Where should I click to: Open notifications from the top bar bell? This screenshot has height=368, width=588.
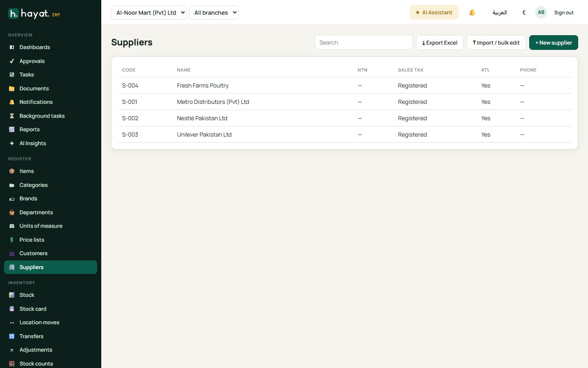coord(472,13)
